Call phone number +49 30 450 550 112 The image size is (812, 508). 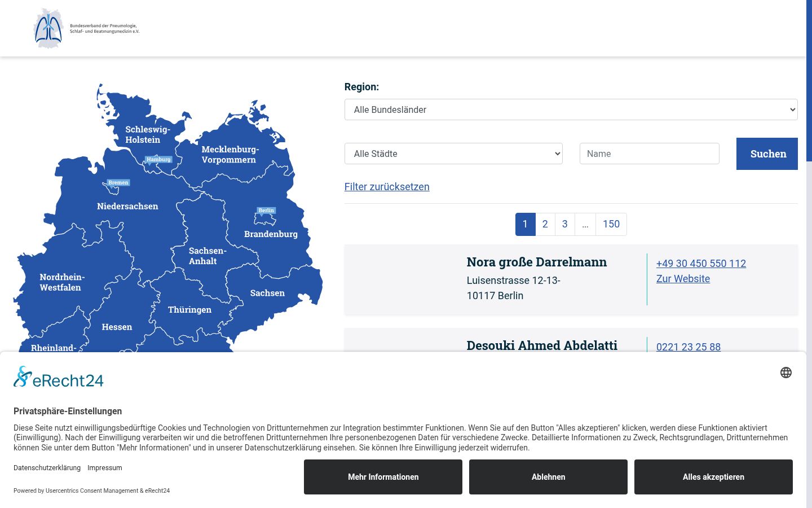click(701, 264)
